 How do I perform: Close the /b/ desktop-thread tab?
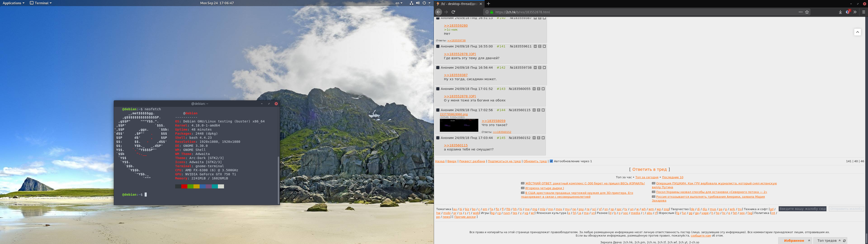[481, 4]
